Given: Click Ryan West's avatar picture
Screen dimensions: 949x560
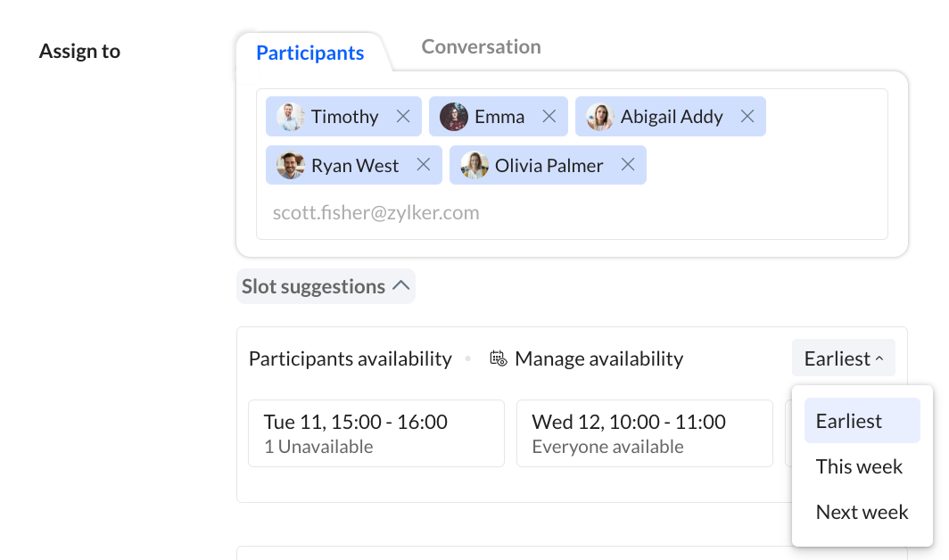Looking at the screenshot, I should point(291,165).
